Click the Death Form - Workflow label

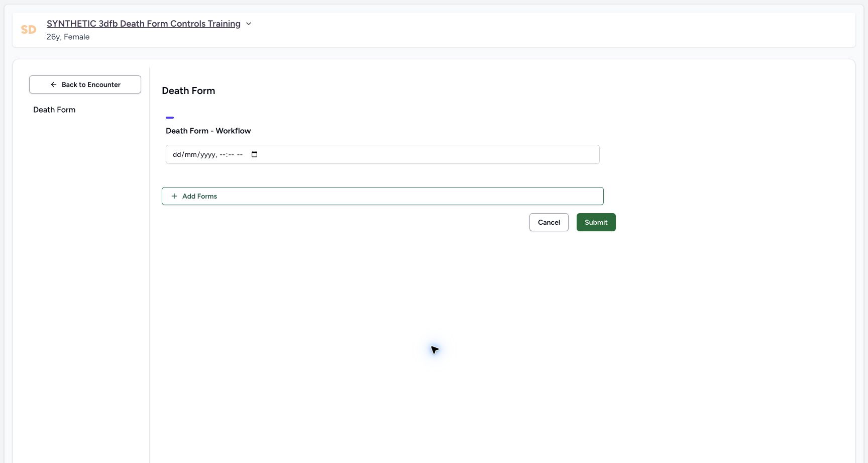coord(208,131)
